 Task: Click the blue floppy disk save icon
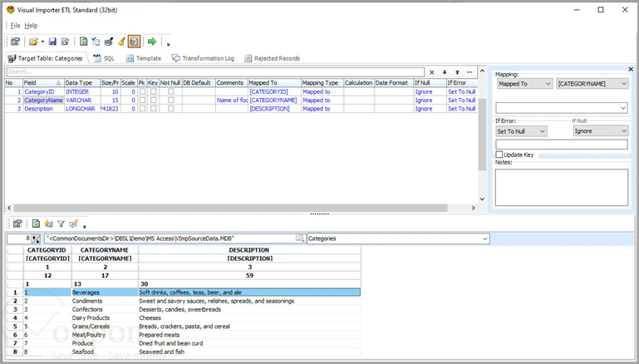tap(52, 42)
